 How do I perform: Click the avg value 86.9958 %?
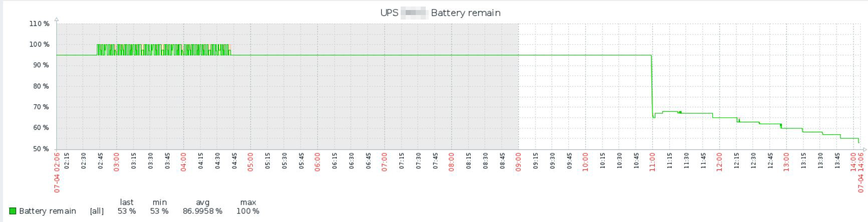(202, 211)
